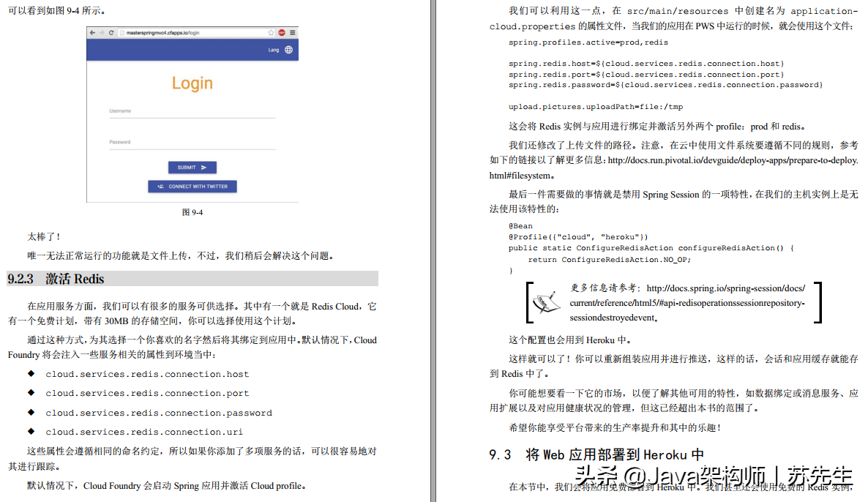Click the configureRedisAction method signature line
Image resolution: width=868 pixels, height=502 pixels.
click(651, 248)
